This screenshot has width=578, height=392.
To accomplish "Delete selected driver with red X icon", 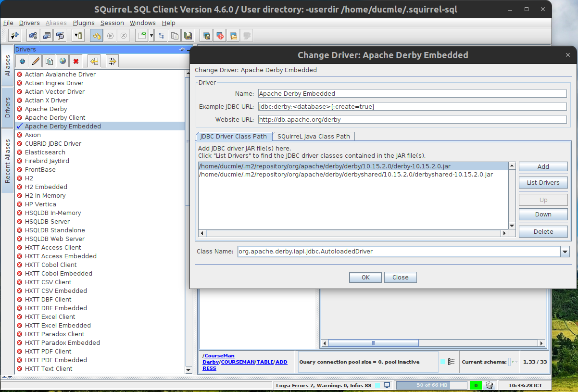I will point(76,61).
